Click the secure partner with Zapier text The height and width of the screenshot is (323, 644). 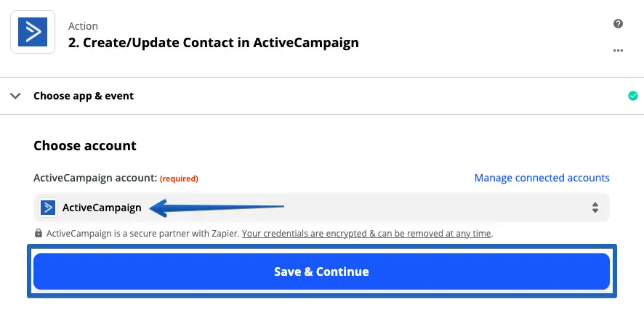[142, 234]
